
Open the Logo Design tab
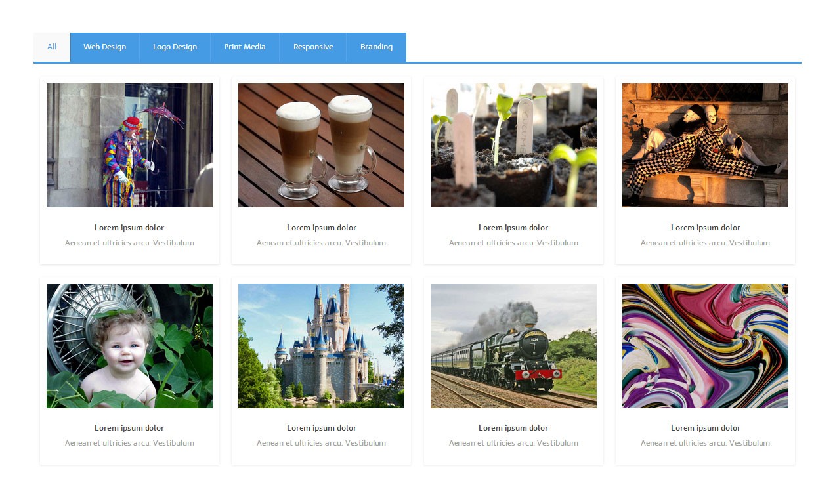[x=175, y=47]
